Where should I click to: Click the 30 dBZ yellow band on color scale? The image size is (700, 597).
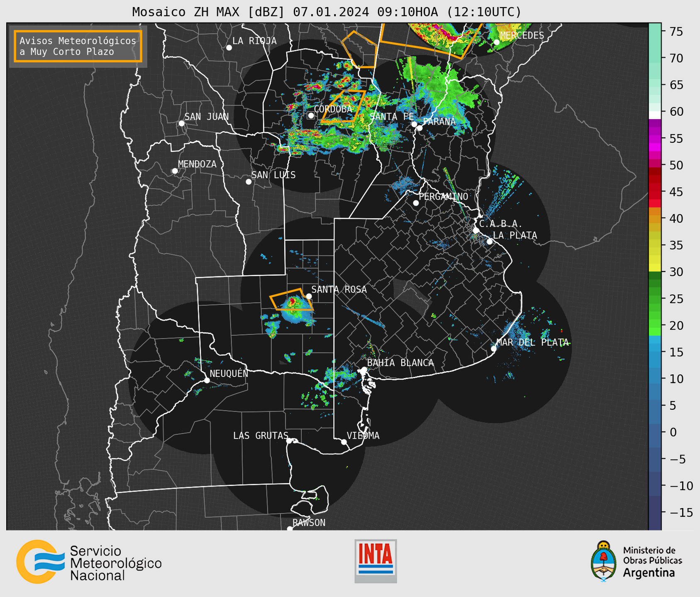(655, 268)
